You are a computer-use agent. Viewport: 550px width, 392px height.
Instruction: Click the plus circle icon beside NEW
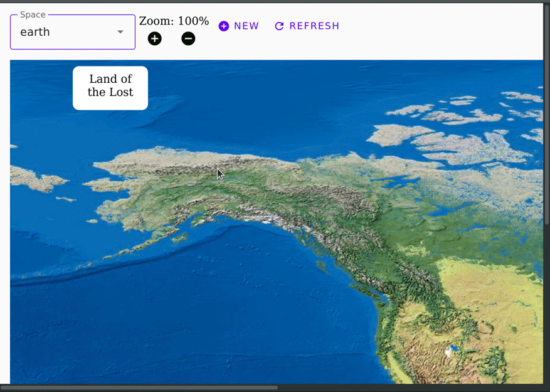(224, 26)
